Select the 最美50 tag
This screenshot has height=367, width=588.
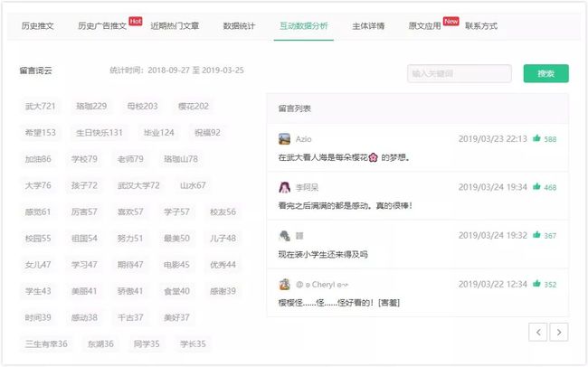(x=176, y=238)
